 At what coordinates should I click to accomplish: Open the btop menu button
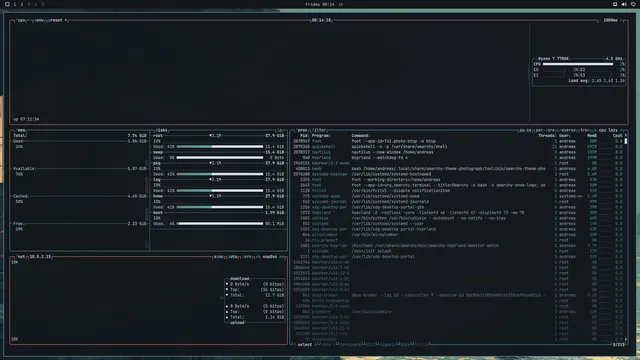click(x=39, y=20)
